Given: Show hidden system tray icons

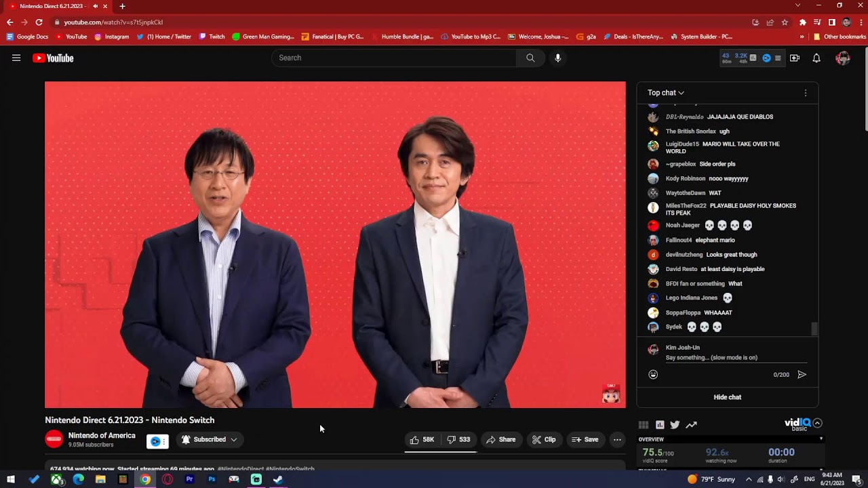Looking at the screenshot, I should tap(747, 479).
